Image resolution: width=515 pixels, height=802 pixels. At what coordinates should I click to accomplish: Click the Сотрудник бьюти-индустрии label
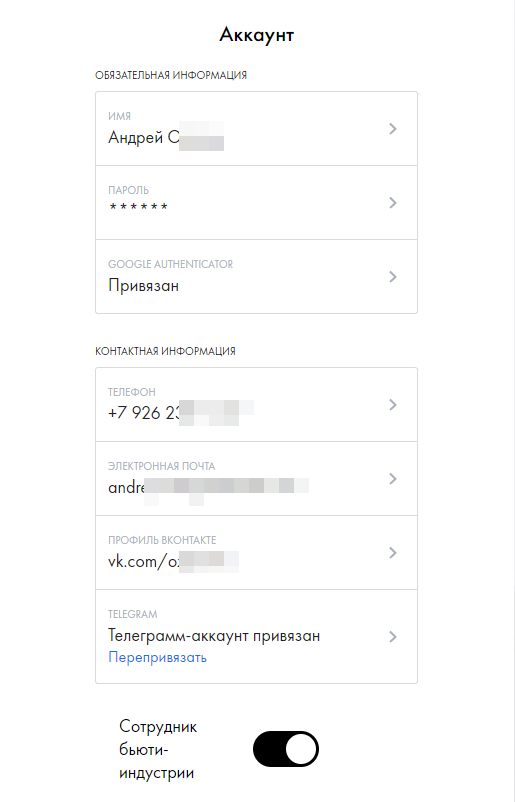pos(158,749)
